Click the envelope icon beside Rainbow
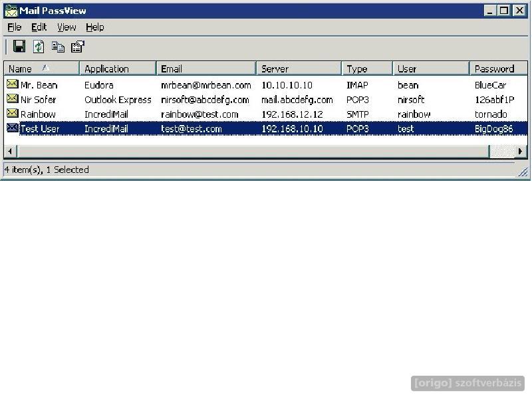The height and width of the screenshot is (399, 532). click(x=13, y=113)
